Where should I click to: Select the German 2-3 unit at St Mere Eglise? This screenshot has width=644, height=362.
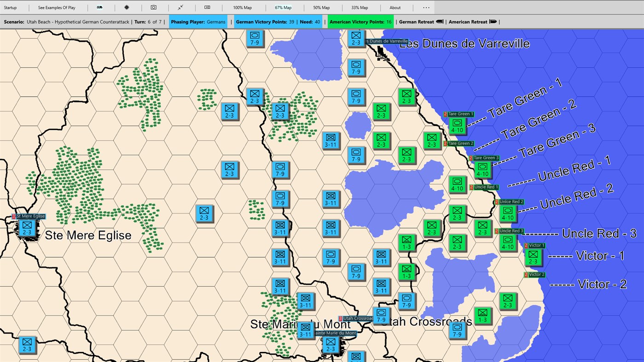(x=27, y=228)
